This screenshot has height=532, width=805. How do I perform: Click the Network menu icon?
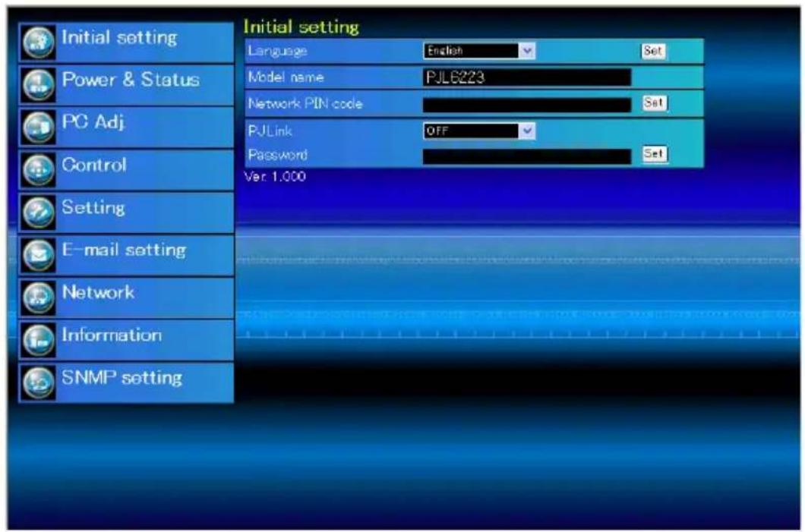point(39,297)
